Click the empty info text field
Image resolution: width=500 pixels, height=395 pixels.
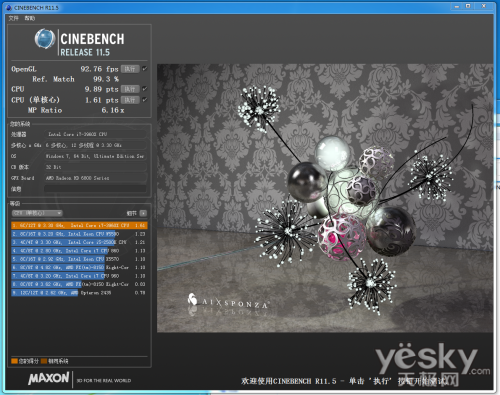pos(95,189)
